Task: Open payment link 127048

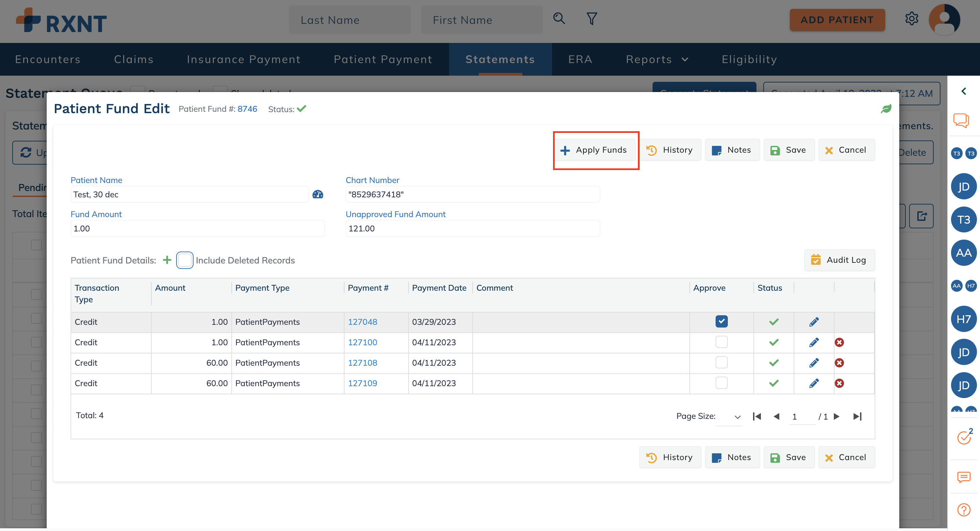Action: tap(362, 322)
